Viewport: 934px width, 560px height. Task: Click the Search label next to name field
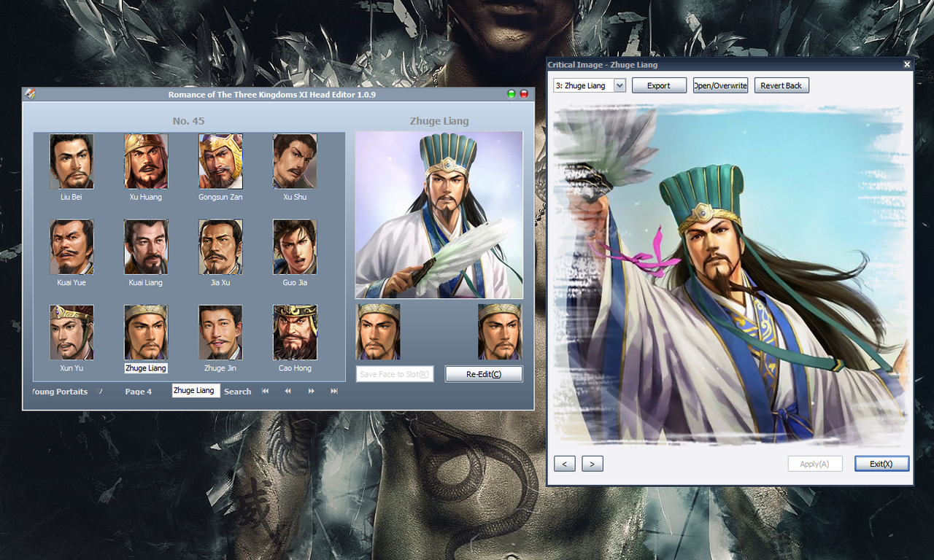point(237,392)
